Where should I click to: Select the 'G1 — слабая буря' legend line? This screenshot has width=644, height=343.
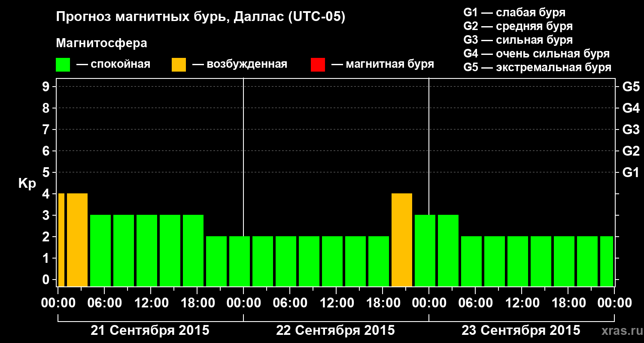point(514,12)
